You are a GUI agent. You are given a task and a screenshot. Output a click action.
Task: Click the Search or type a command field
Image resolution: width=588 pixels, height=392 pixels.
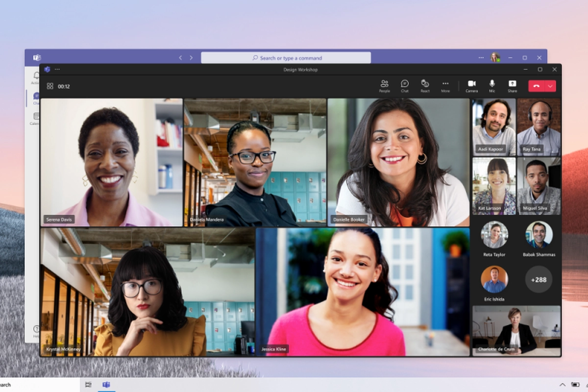[x=286, y=58]
